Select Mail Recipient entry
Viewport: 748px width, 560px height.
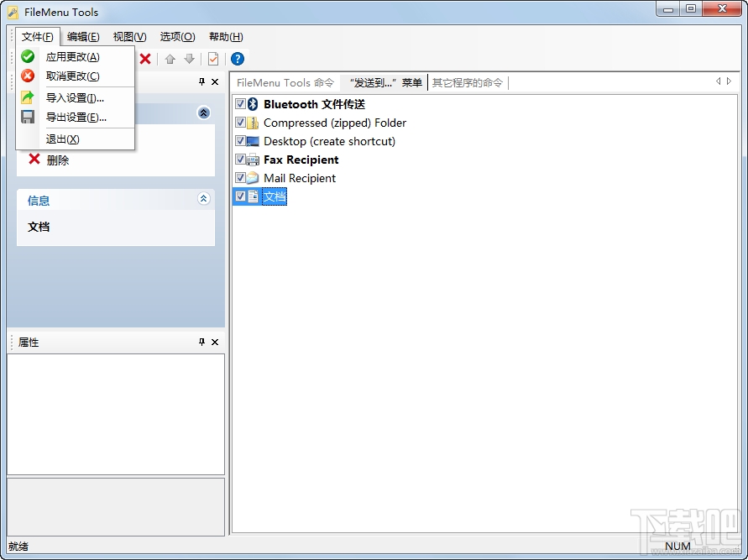click(300, 178)
